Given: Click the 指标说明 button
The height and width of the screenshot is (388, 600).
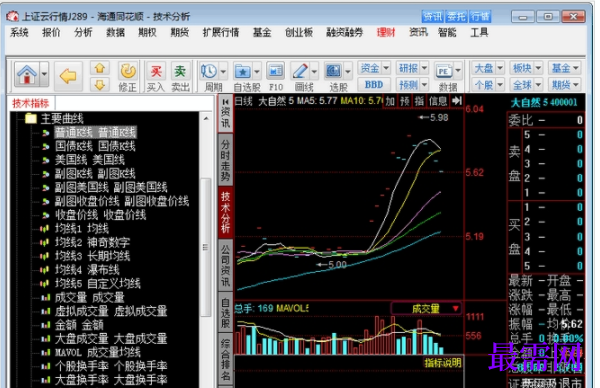Looking at the screenshot, I should point(443,363).
